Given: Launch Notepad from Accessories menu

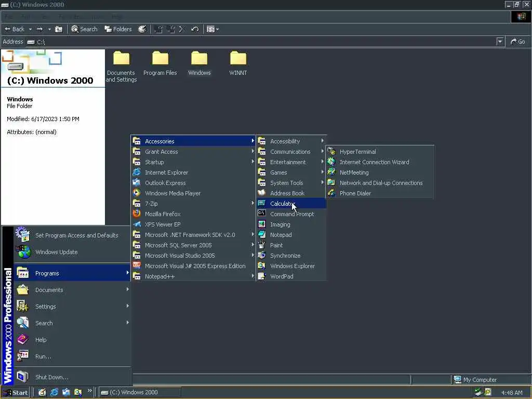Looking at the screenshot, I should (x=291, y=235).
